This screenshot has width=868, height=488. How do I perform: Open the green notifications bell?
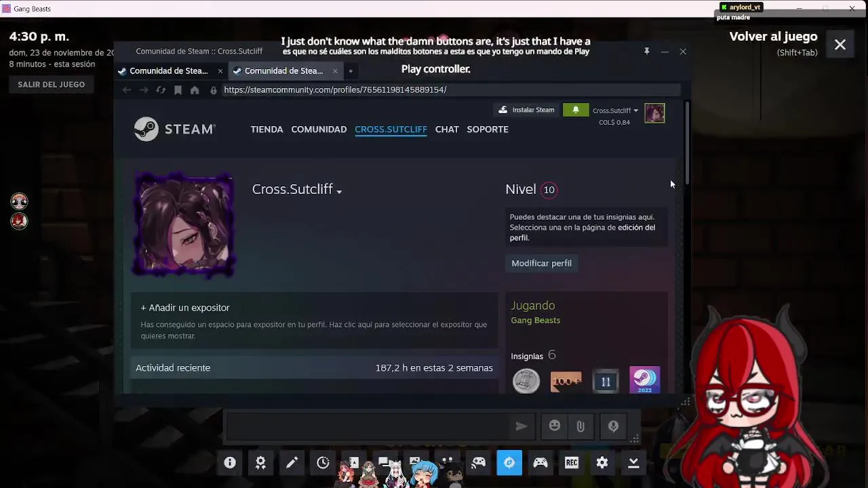[x=576, y=110]
